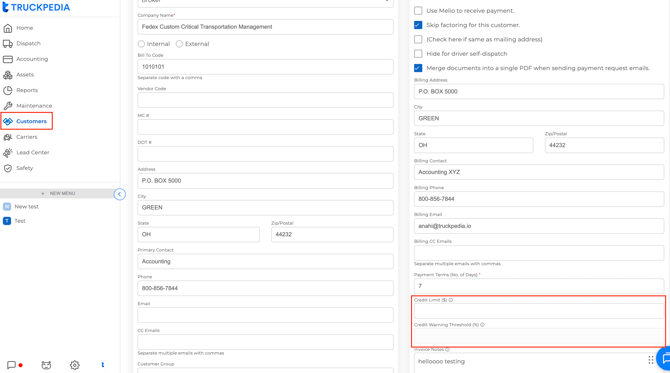Select the External radio button
The width and height of the screenshot is (670, 373).
(179, 44)
